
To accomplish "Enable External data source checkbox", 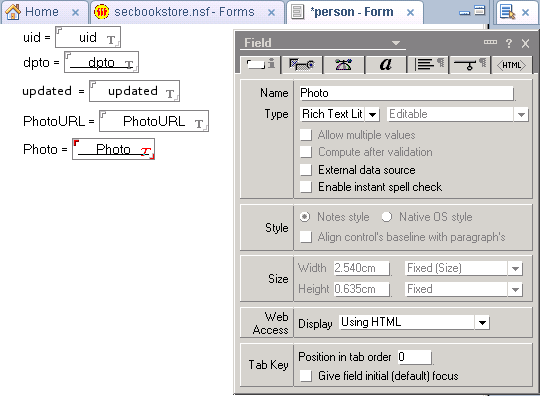I will coord(306,170).
